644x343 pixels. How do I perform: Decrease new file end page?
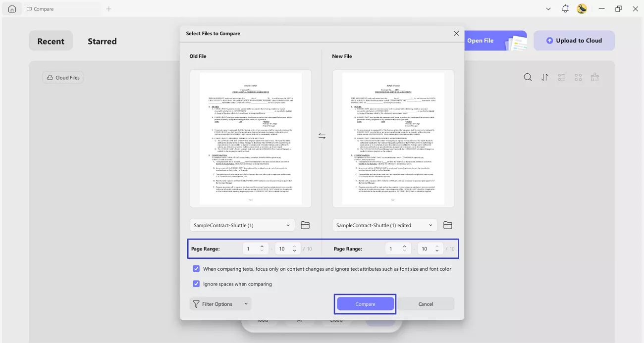coord(437,251)
